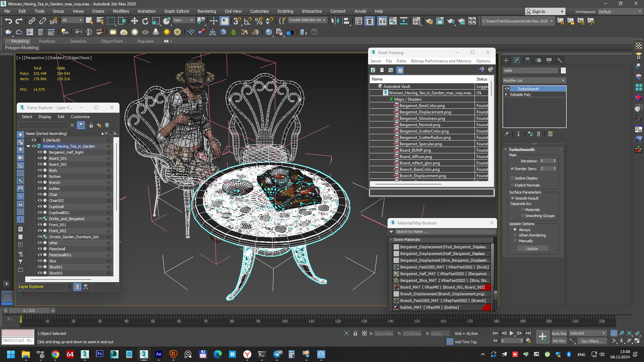Open the Modifier List dropdown
The height and width of the screenshot is (362, 644).
pyautogui.click(x=534, y=81)
